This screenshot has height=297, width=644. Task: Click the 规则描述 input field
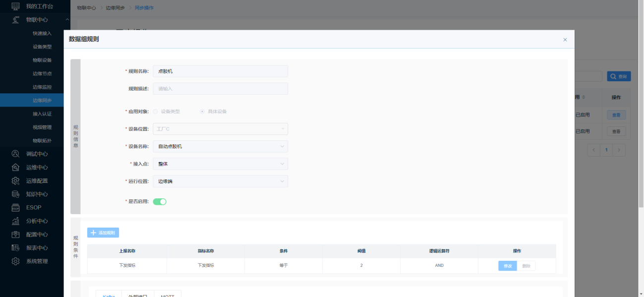(220, 89)
